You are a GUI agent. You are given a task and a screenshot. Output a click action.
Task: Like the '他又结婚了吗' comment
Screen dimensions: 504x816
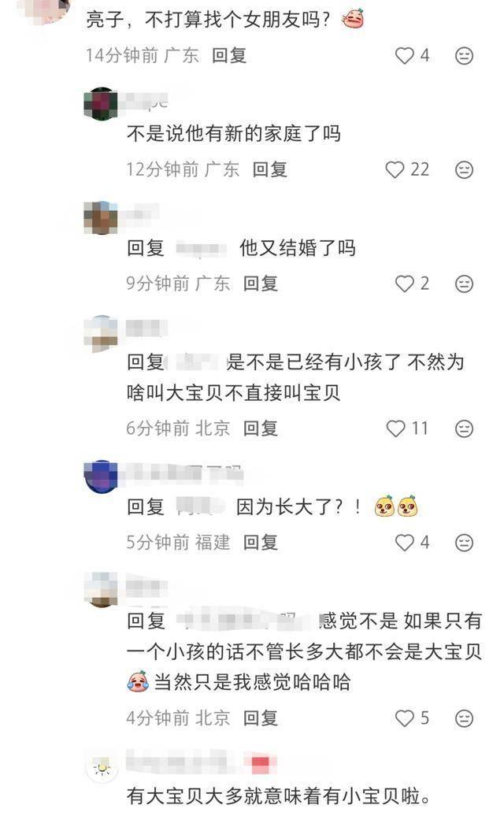pyautogui.click(x=405, y=284)
